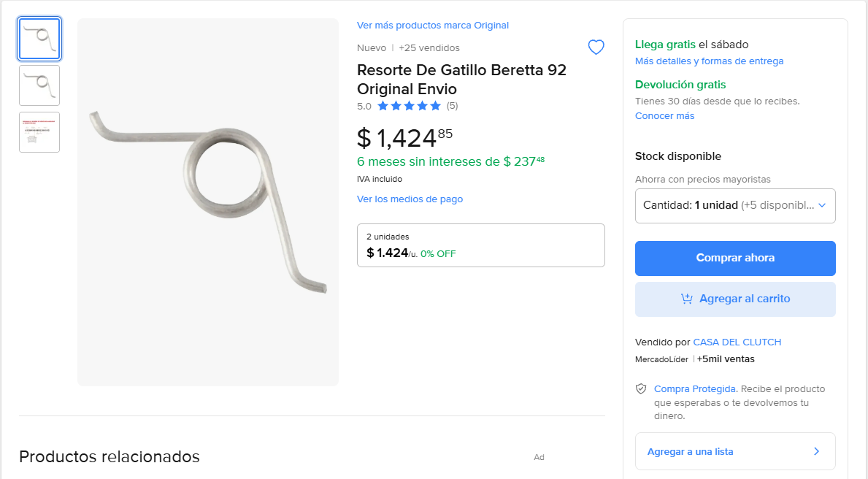Image resolution: width=868 pixels, height=479 pixels.
Task: Select the 2 unidades wholesale option
Action: [x=480, y=245]
